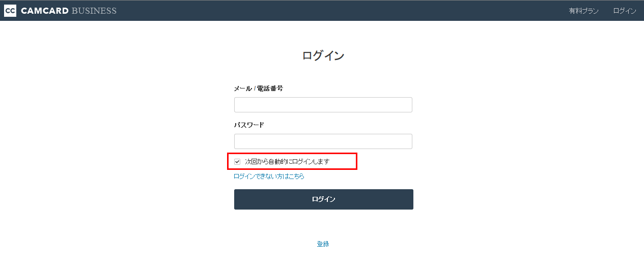This screenshot has height=265, width=644.
Task: Open the 有料プラン page from header
Action: [583, 11]
